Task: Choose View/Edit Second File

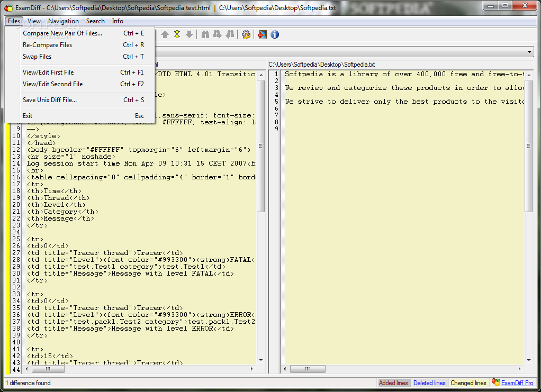Action: point(80,84)
